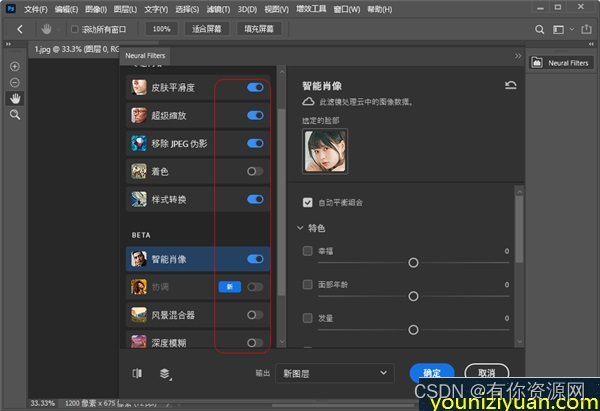
Task: Toggle off the 超级缩放 filter switch
Action: 255,115
